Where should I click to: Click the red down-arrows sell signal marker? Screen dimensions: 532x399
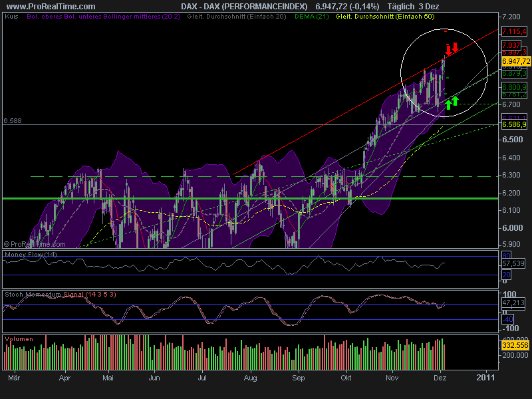(x=452, y=49)
